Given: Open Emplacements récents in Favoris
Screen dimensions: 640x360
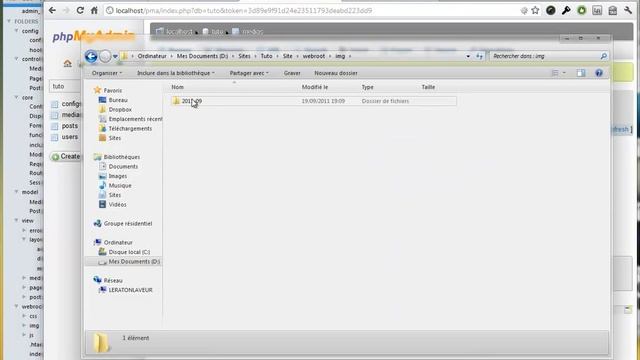Looking at the screenshot, I should [x=135, y=119].
